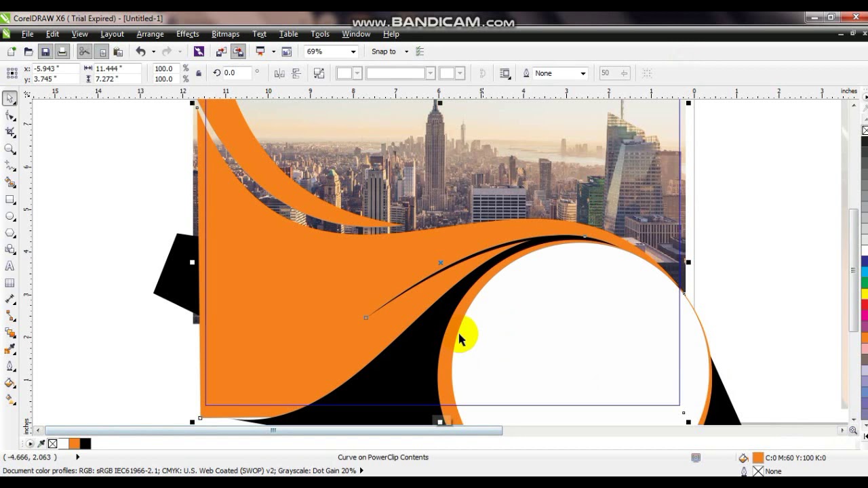Set the rotation angle field

click(x=237, y=73)
